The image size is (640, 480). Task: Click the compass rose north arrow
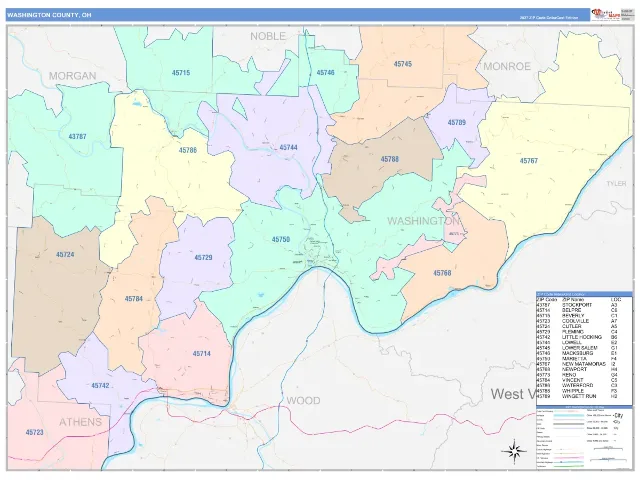514,451
